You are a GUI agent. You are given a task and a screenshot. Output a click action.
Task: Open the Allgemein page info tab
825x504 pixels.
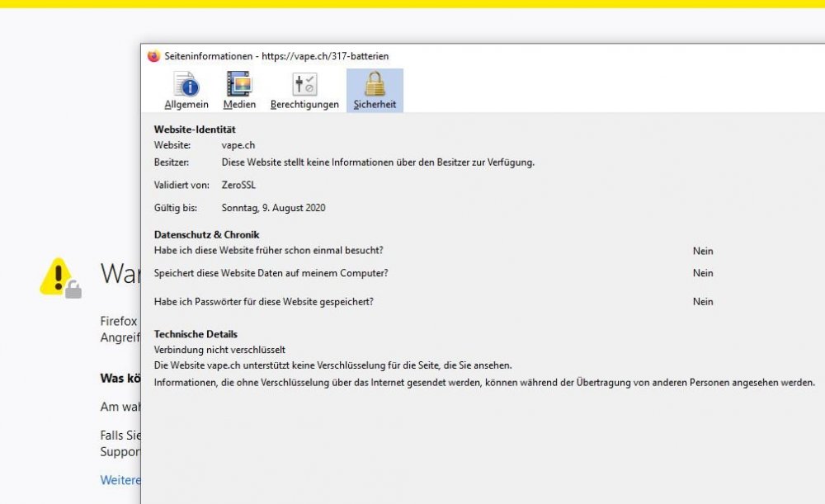pyautogui.click(x=186, y=91)
